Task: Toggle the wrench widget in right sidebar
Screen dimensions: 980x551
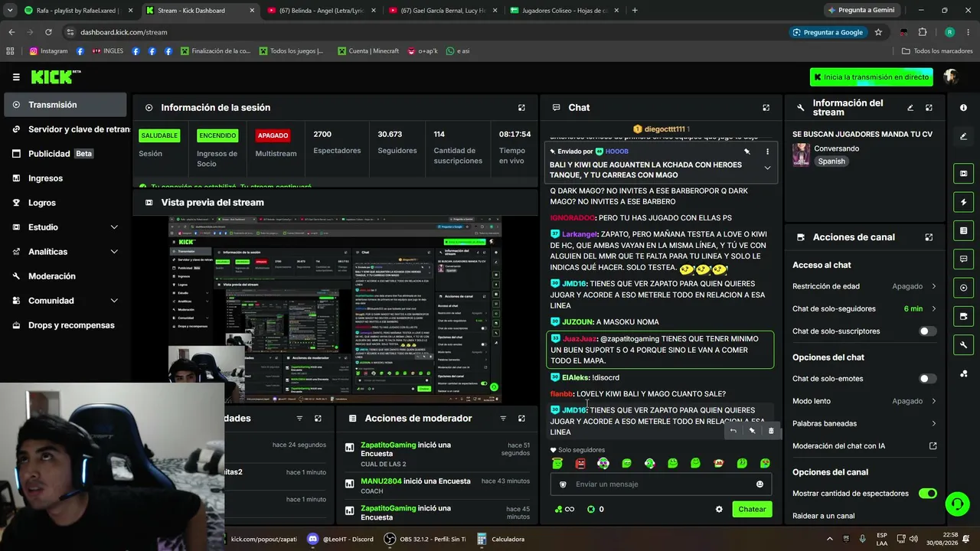Action: click(963, 345)
